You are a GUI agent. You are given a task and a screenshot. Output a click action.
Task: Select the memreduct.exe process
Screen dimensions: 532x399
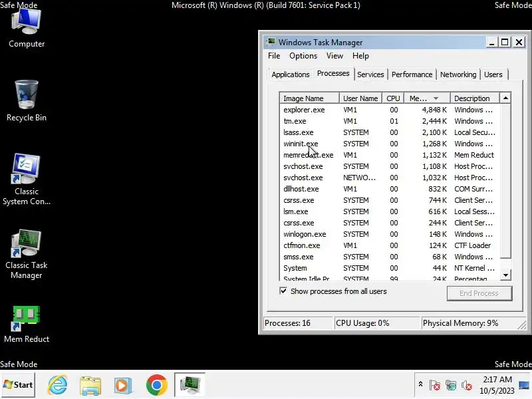[x=390, y=155]
